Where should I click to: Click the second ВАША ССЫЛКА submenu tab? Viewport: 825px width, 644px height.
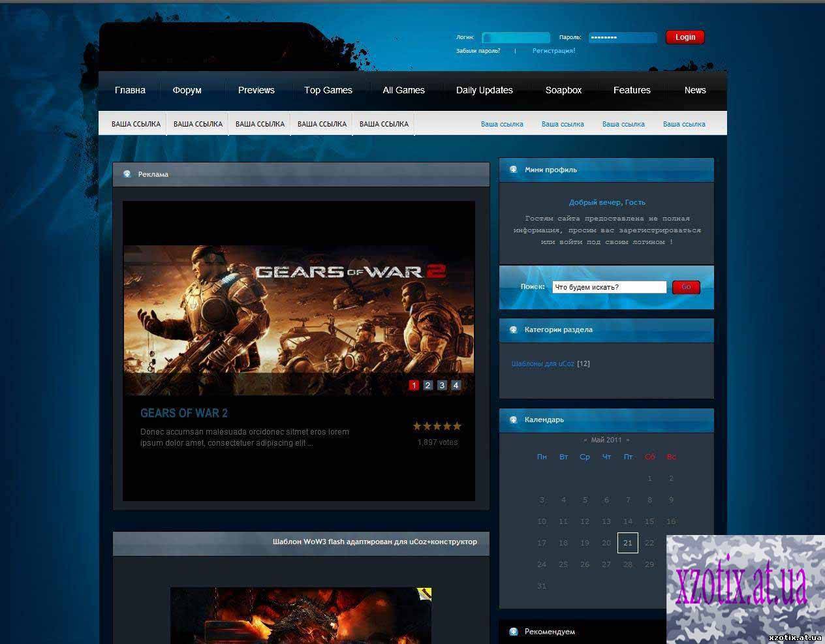click(198, 124)
